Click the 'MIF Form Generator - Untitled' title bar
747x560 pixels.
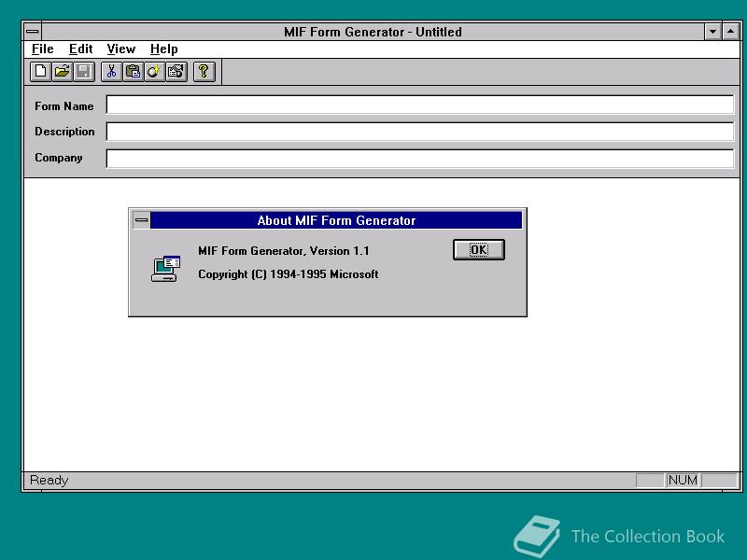[373, 32]
